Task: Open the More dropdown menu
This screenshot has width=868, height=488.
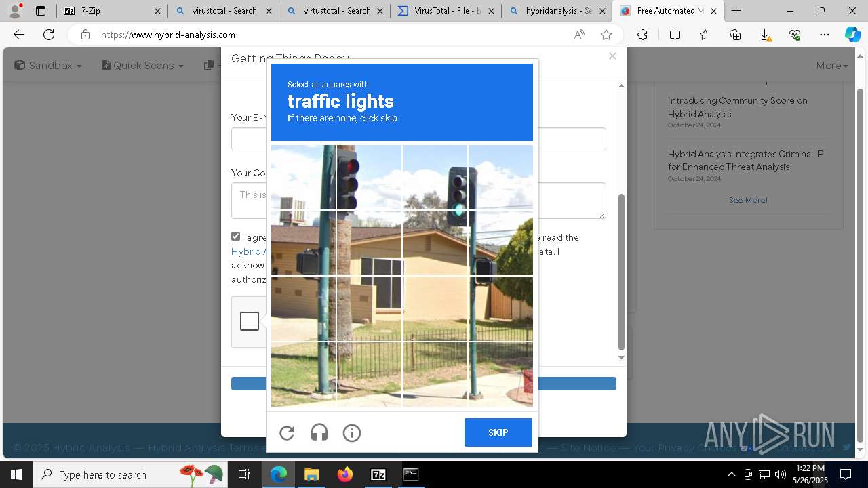Action: tap(832, 65)
